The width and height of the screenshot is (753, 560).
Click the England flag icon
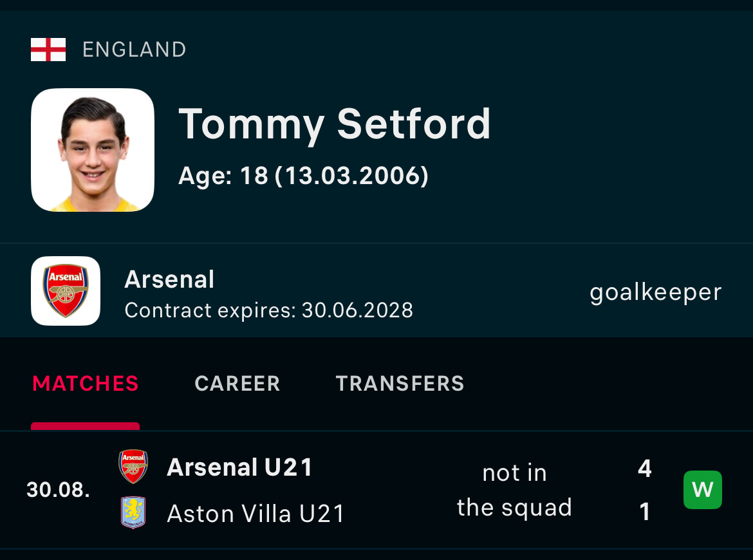[48, 50]
